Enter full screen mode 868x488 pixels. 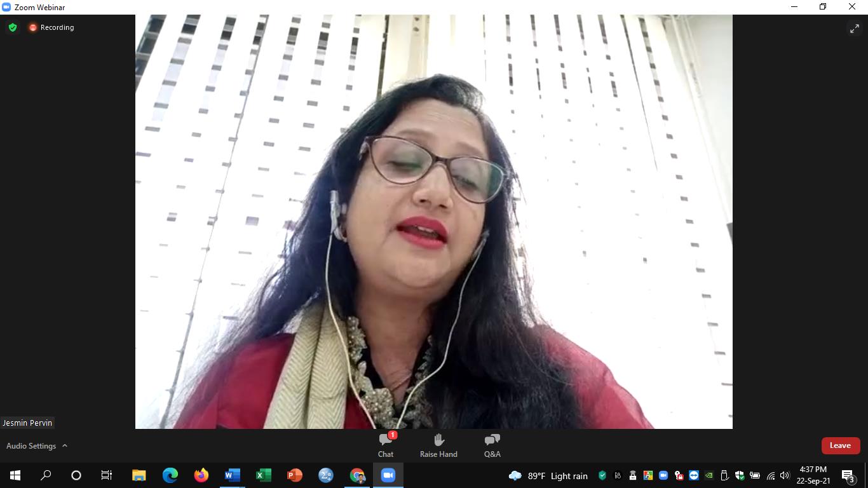[854, 28]
